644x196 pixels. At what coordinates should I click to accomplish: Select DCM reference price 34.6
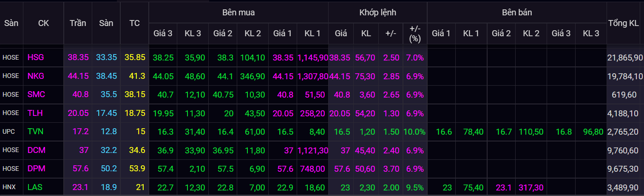(137, 150)
